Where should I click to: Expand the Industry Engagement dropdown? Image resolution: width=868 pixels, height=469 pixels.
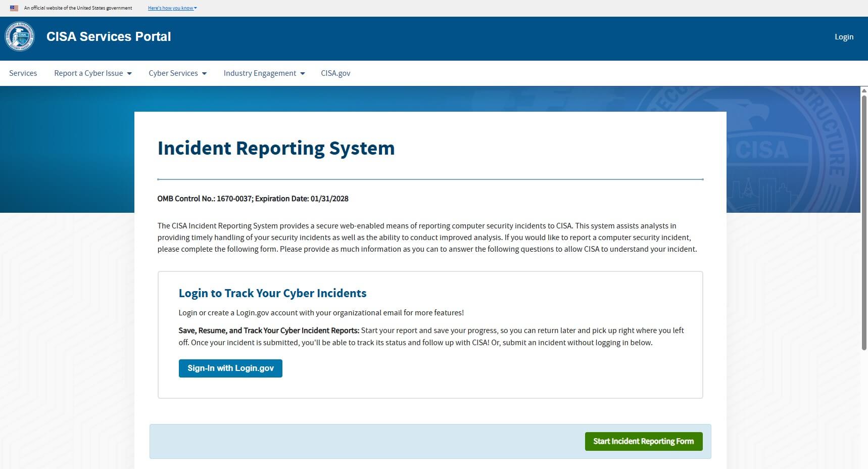pos(264,73)
